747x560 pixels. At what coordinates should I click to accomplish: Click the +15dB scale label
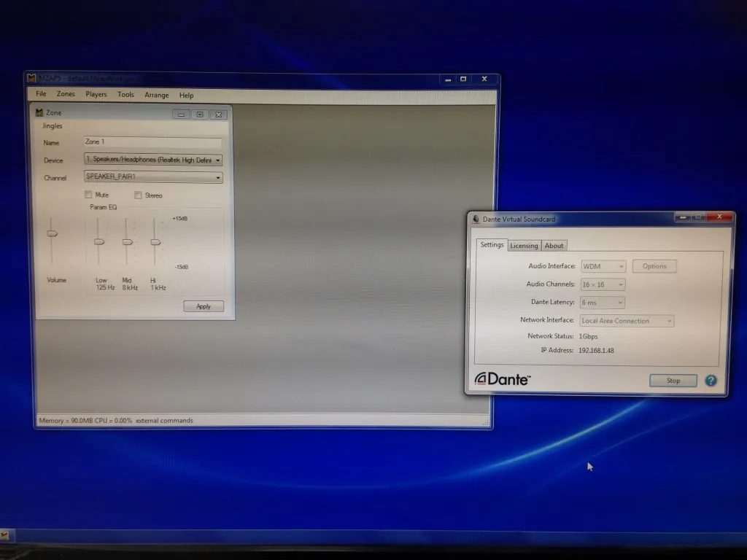(x=179, y=219)
